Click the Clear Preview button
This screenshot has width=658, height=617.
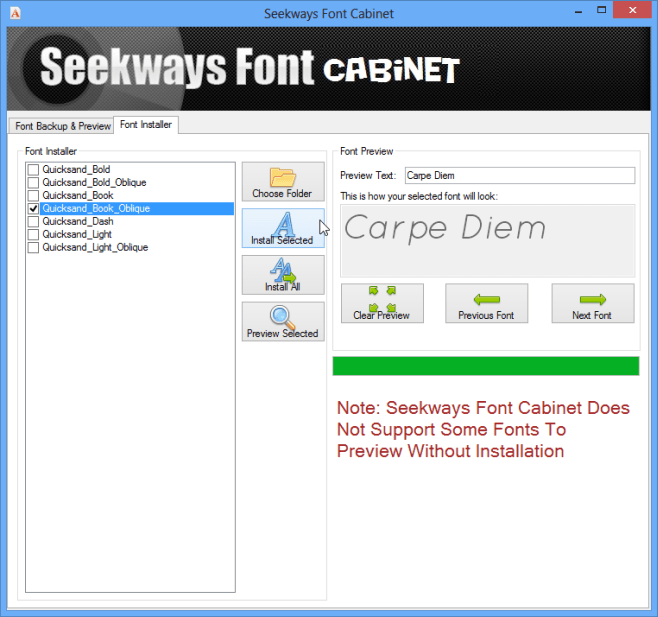click(x=382, y=303)
